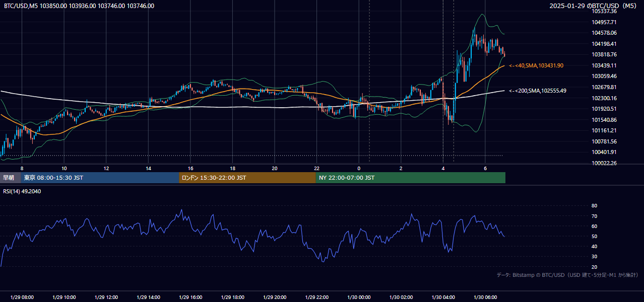Image resolution: width=644 pixels, height=302 pixels.
Task: Click the 1/29 14:00 timestamp
Action: click(148, 297)
